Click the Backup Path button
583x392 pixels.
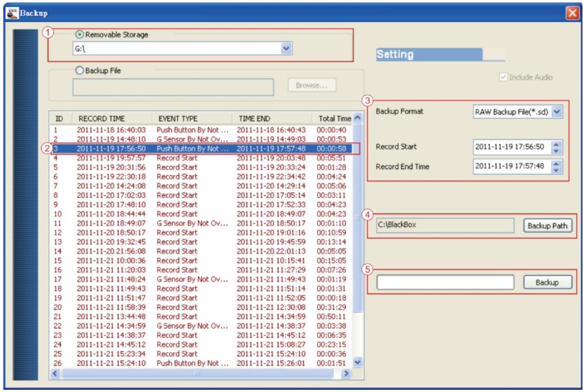[x=548, y=226]
